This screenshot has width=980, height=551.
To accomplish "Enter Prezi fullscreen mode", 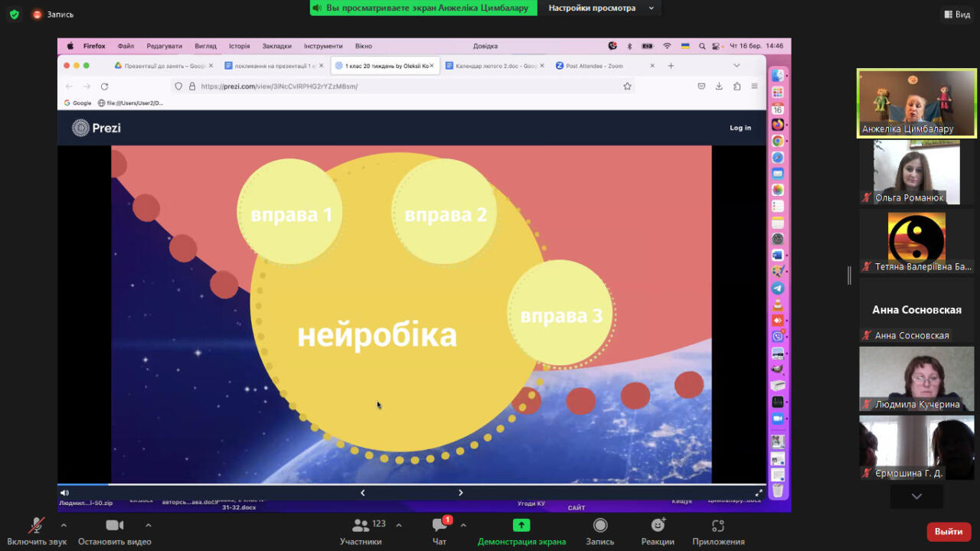I will pyautogui.click(x=759, y=493).
